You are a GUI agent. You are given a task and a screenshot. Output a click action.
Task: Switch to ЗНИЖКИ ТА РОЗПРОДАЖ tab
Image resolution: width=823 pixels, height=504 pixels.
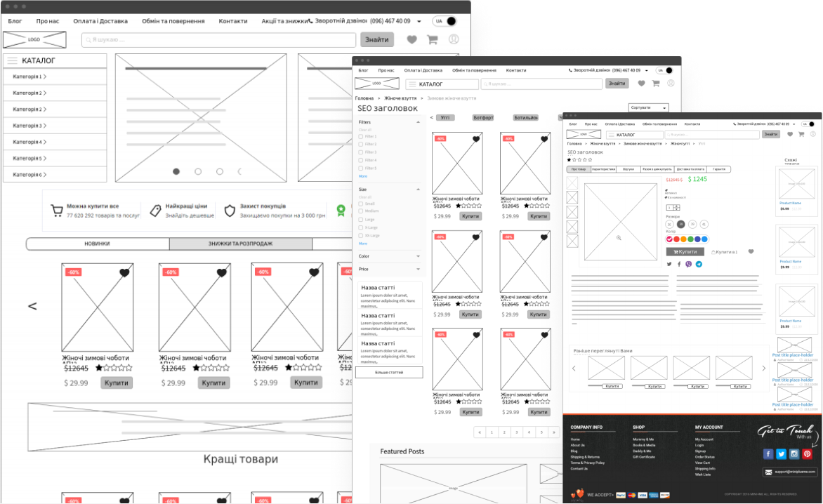[240, 244]
